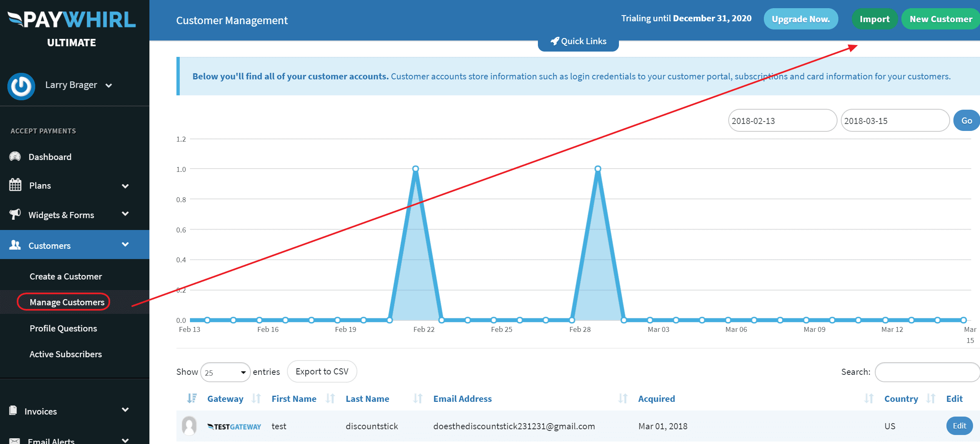Click the Search input field
The width and height of the screenshot is (980, 444).
(x=927, y=372)
